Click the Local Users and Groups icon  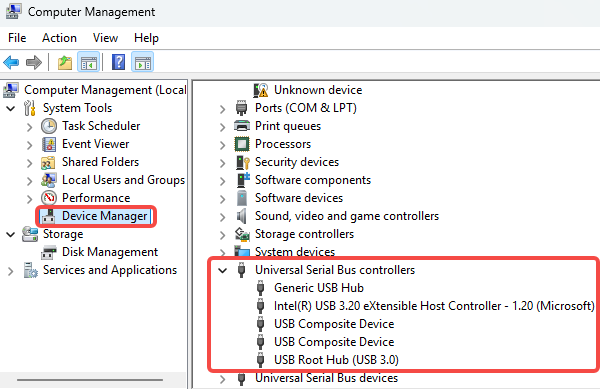tap(49, 180)
